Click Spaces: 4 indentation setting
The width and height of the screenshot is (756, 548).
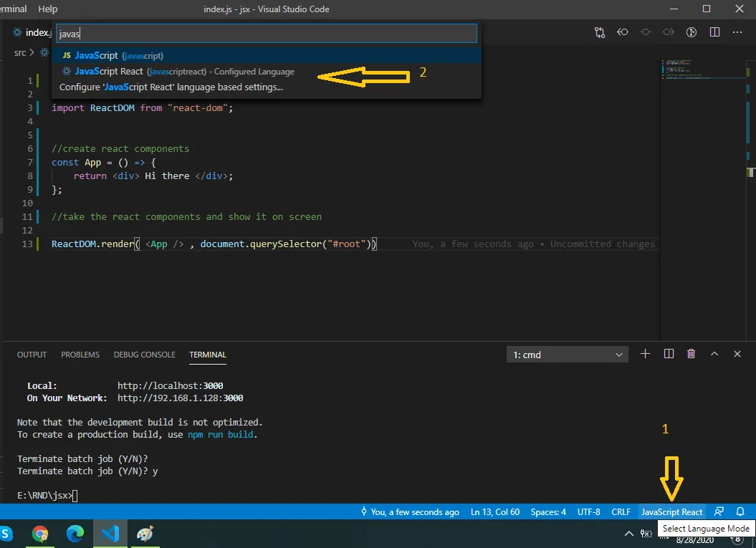pyautogui.click(x=548, y=512)
